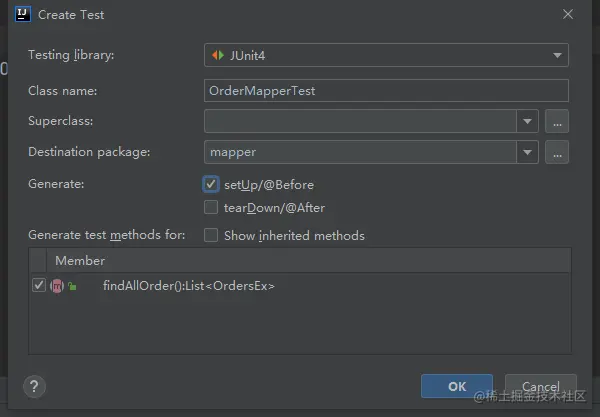
Task: Toggle Show inherited methods checkbox
Action: (211, 236)
